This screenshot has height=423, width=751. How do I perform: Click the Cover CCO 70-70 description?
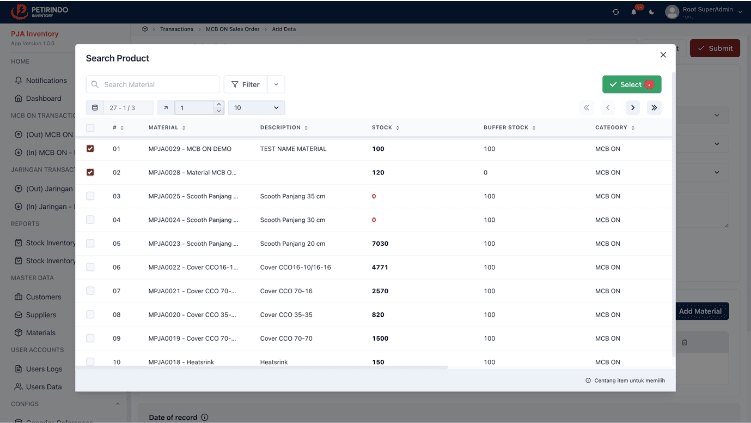286,339
